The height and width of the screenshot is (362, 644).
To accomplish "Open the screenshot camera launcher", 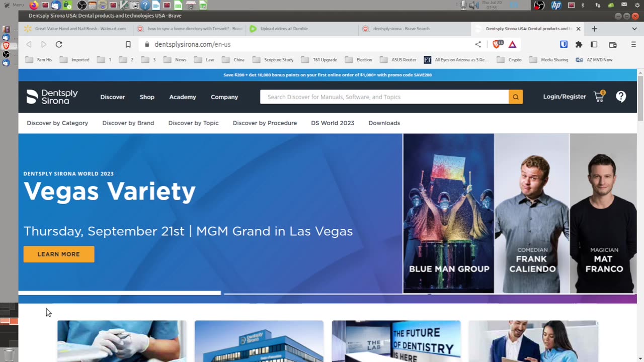I will tap(135, 5).
